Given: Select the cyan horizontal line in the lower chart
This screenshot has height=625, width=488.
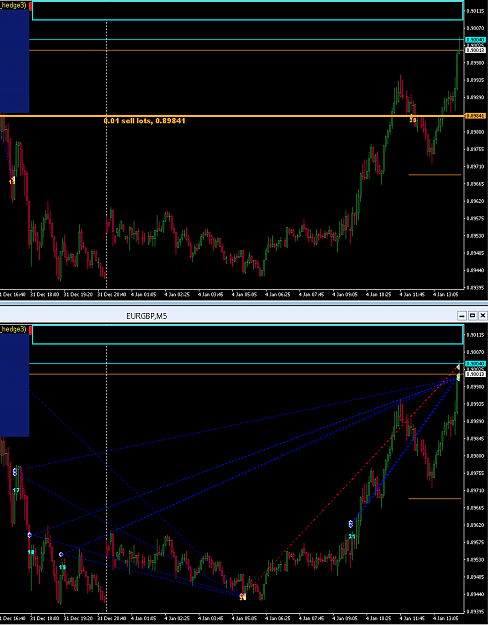Looking at the screenshot, I should pyautogui.click(x=246, y=363).
